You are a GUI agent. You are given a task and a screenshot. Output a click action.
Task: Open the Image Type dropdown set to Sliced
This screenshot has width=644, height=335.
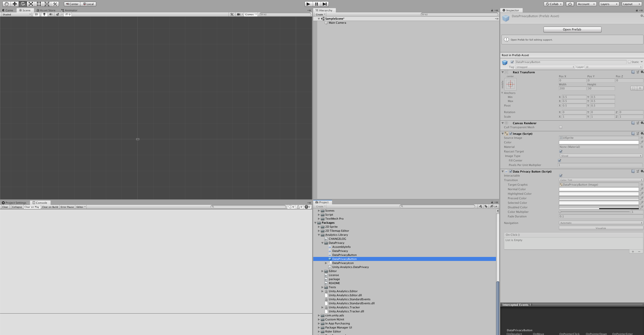point(600,156)
